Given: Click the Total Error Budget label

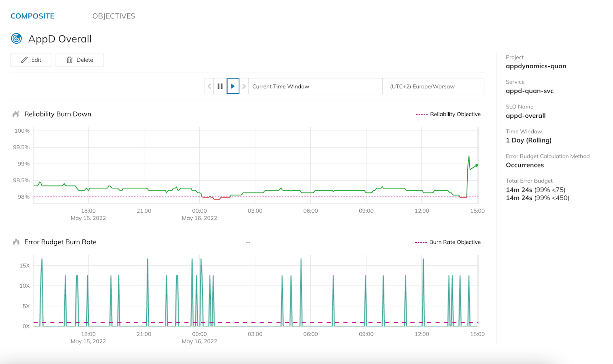Looking at the screenshot, I should (x=529, y=181).
